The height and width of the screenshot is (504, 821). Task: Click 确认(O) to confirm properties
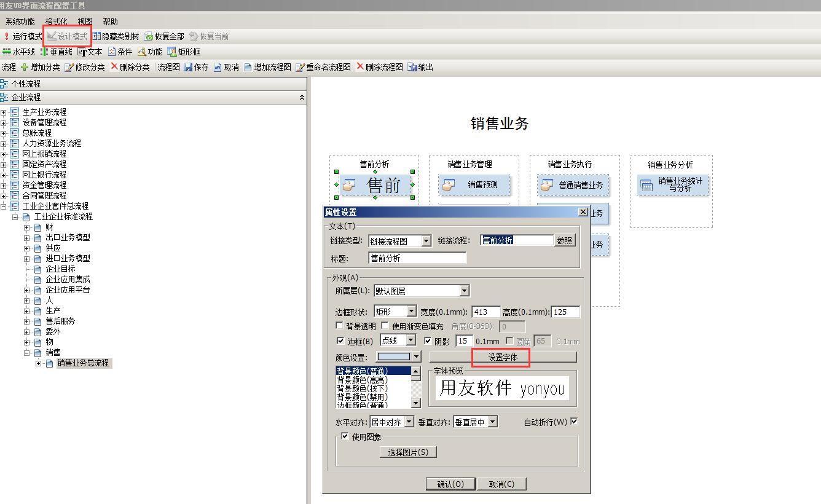[x=450, y=484]
